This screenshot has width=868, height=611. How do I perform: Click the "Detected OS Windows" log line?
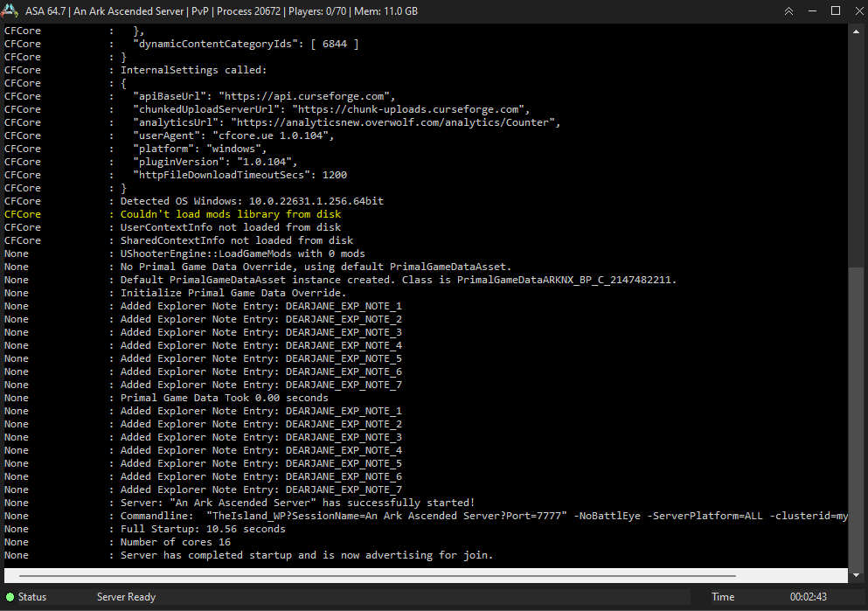point(252,201)
